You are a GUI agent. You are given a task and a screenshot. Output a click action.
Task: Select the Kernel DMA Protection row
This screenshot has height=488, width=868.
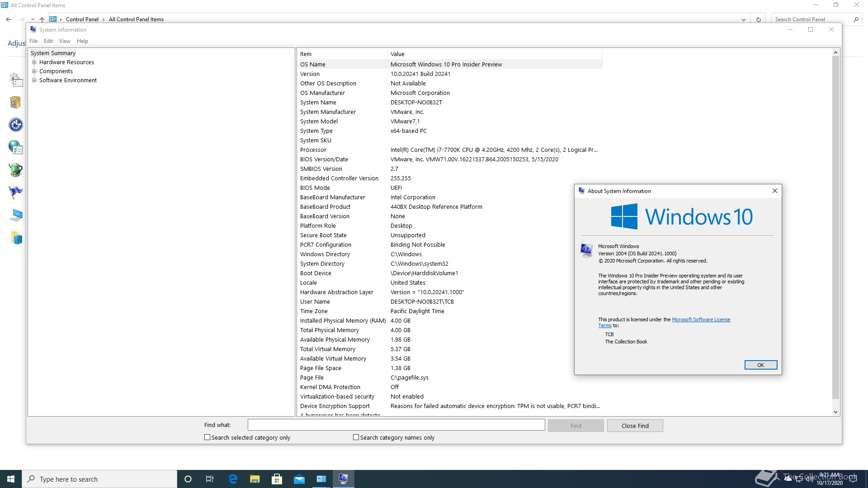point(450,387)
